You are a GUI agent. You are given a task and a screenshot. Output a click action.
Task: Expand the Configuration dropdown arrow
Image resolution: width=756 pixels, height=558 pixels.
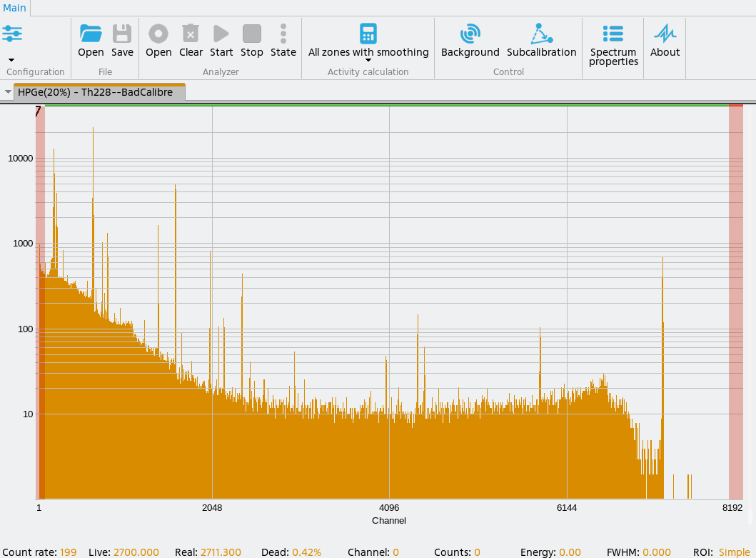pos(11,60)
